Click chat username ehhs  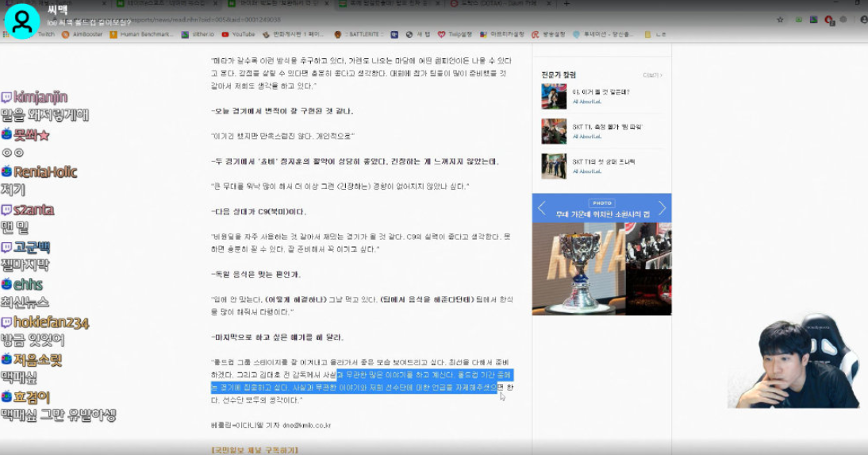[28, 284]
